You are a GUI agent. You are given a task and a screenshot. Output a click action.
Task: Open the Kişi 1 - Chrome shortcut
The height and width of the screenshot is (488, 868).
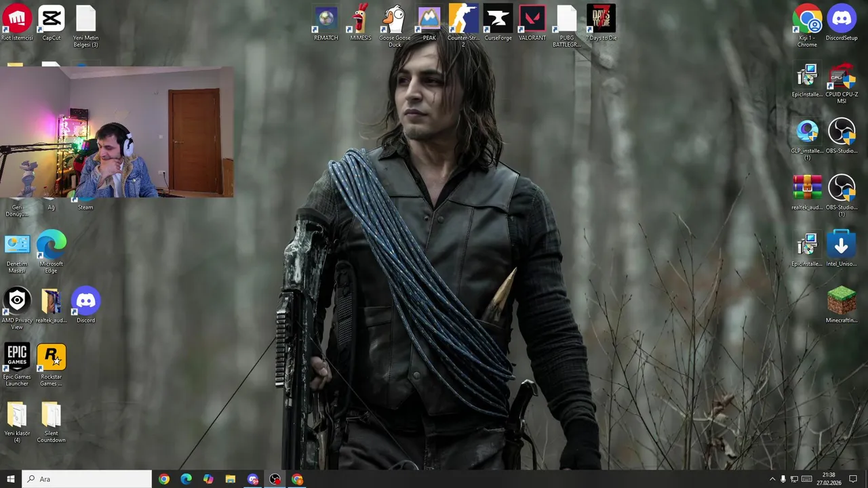(807, 26)
